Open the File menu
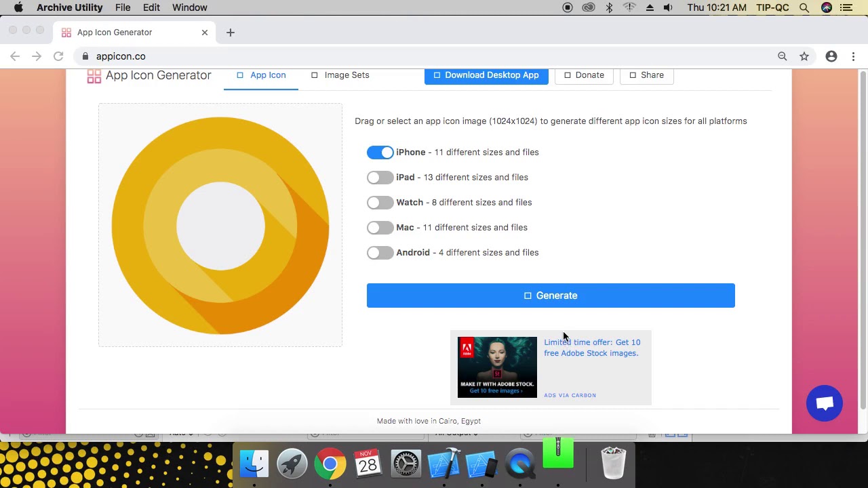The height and width of the screenshot is (488, 868). (x=123, y=7)
